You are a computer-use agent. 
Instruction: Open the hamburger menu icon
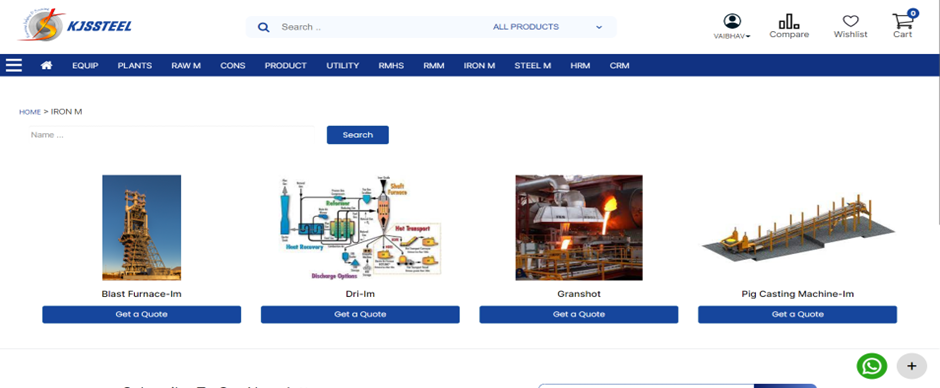tap(14, 65)
